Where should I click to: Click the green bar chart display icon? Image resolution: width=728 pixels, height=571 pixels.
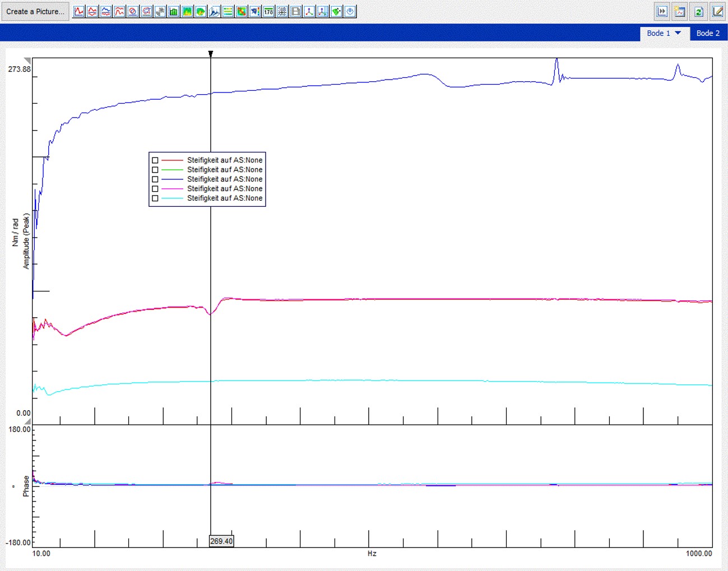[x=174, y=11]
